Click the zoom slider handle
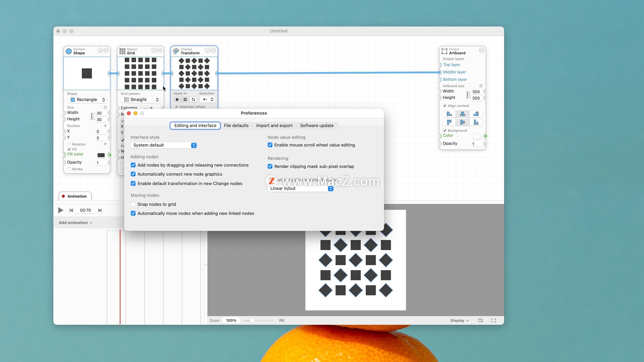 pyautogui.click(x=252, y=320)
